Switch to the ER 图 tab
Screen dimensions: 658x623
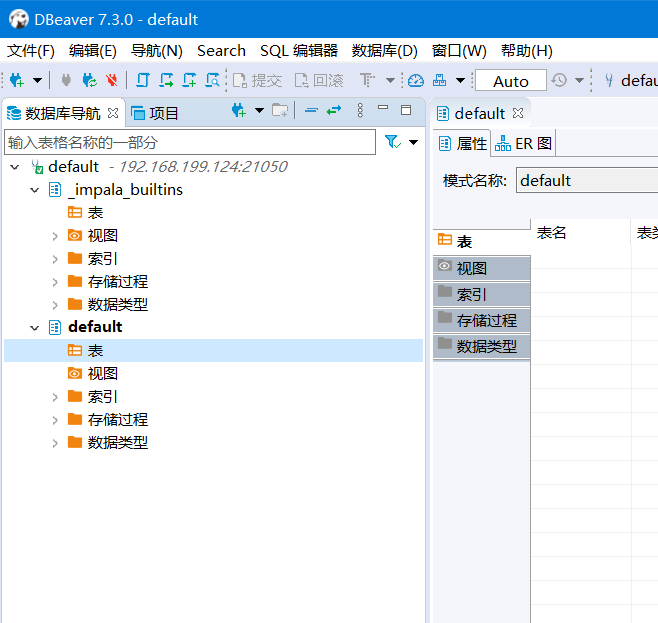(x=523, y=143)
